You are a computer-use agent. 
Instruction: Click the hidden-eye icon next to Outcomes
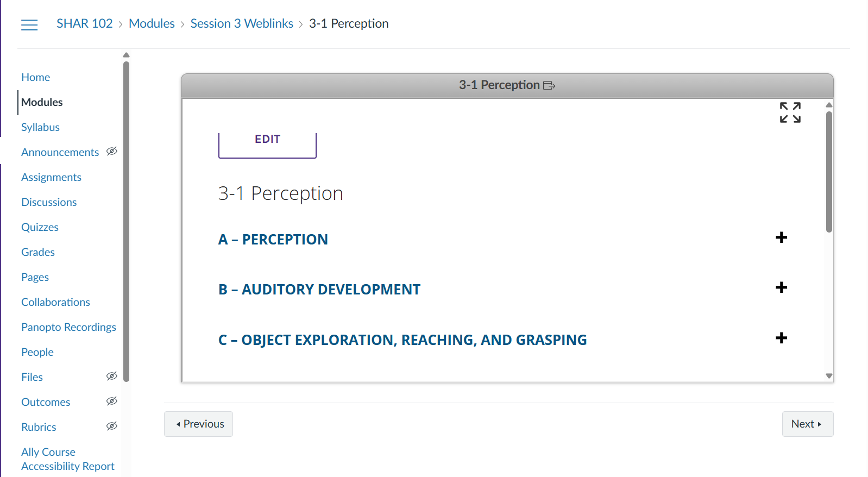tap(112, 401)
